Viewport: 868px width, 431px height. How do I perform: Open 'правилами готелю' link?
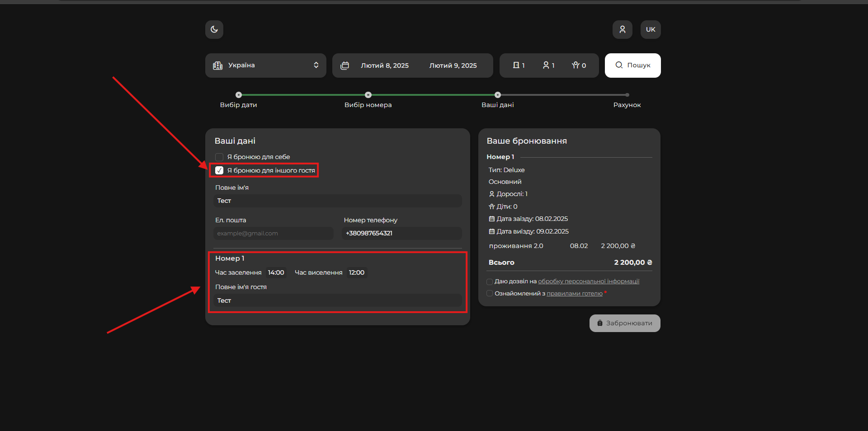(x=574, y=294)
